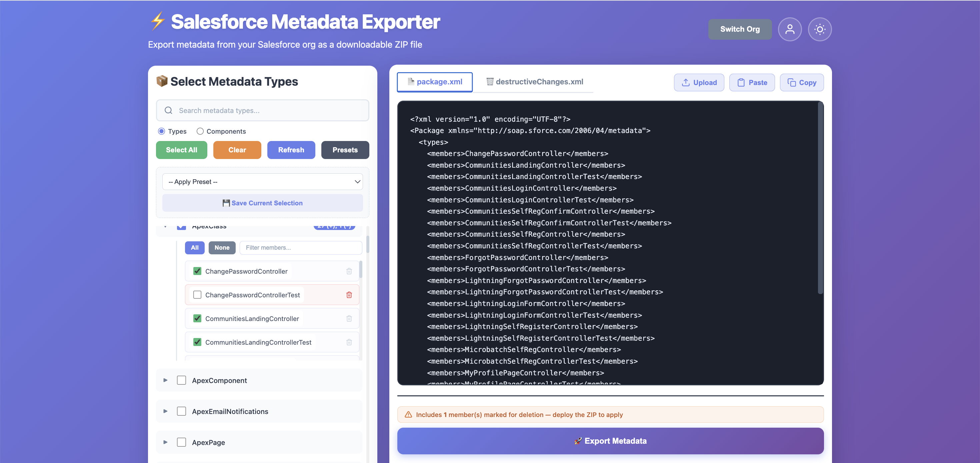The image size is (980, 463).
Task: Click the metadata types list scrollbar
Action: 367,245
